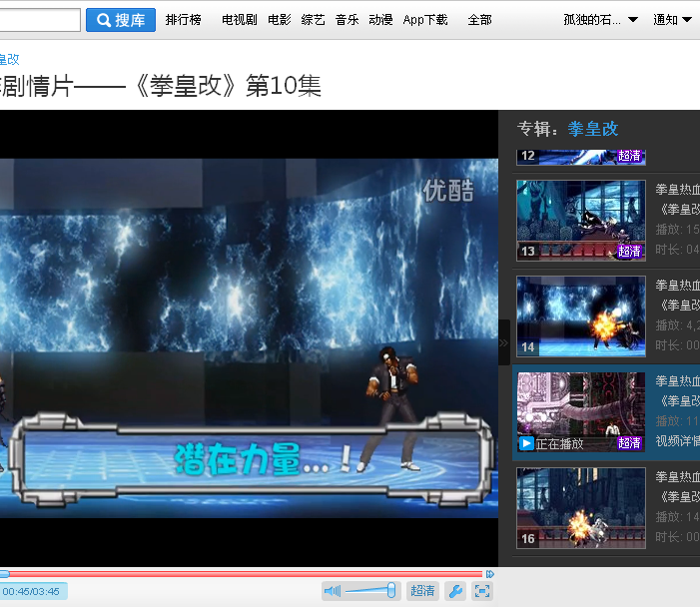Image resolution: width=700 pixels, height=616 pixels.
Task: Focus the search input field
Action: point(40,20)
